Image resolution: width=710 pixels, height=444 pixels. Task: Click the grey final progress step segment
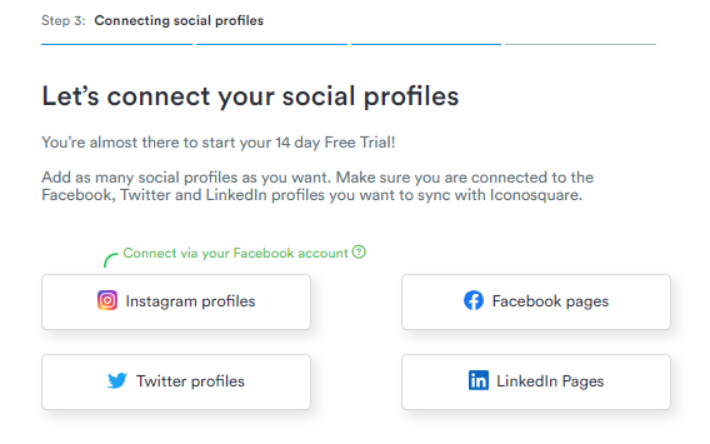(x=580, y=44)
